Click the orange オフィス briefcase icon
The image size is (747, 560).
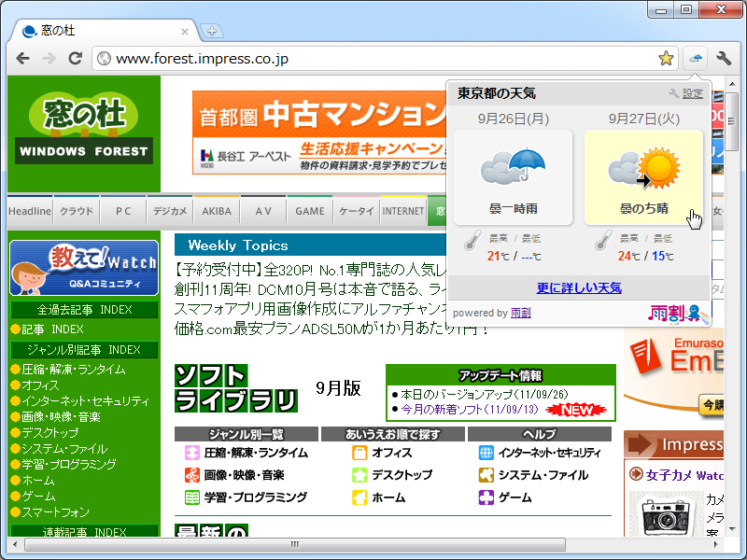click(x=359, y=454)
